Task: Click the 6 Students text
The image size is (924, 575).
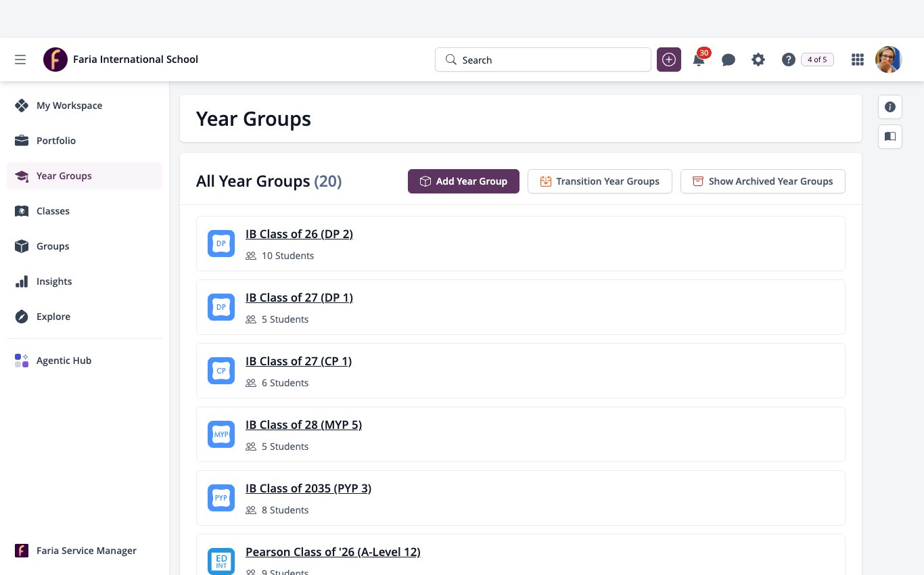Action: [x=285, y=383]
